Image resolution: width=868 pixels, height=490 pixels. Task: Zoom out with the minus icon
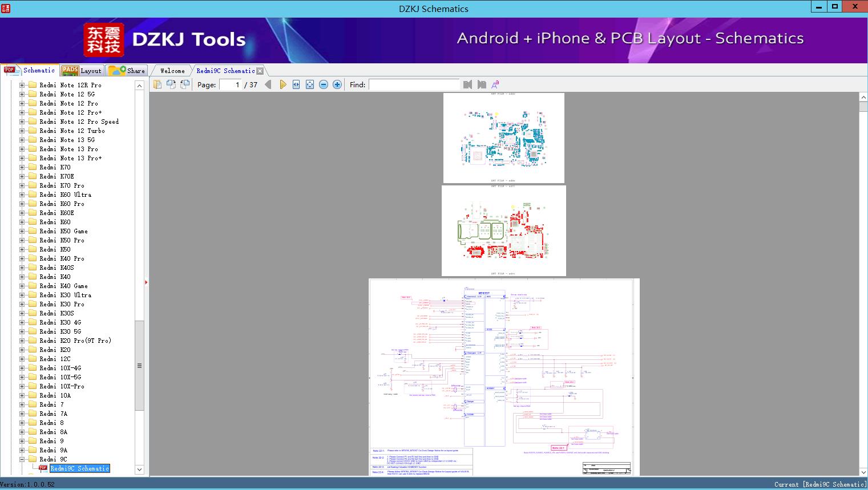click(x=324, y=84)
